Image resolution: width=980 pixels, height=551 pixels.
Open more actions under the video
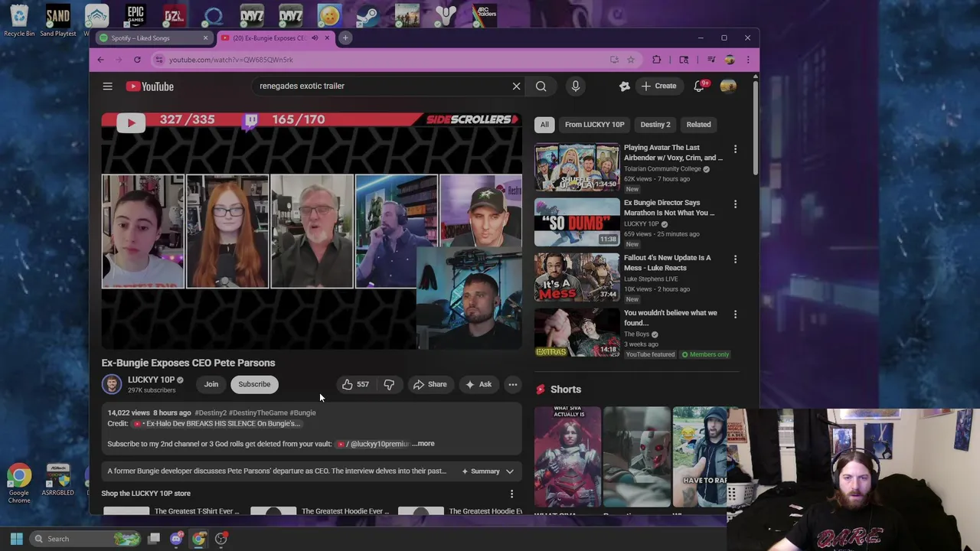coord(513,384)
